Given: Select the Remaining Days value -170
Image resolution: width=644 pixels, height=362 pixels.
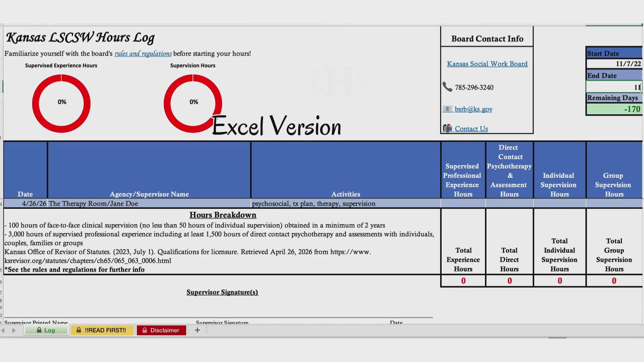Looking at the screenshot, I should [614, 109].
